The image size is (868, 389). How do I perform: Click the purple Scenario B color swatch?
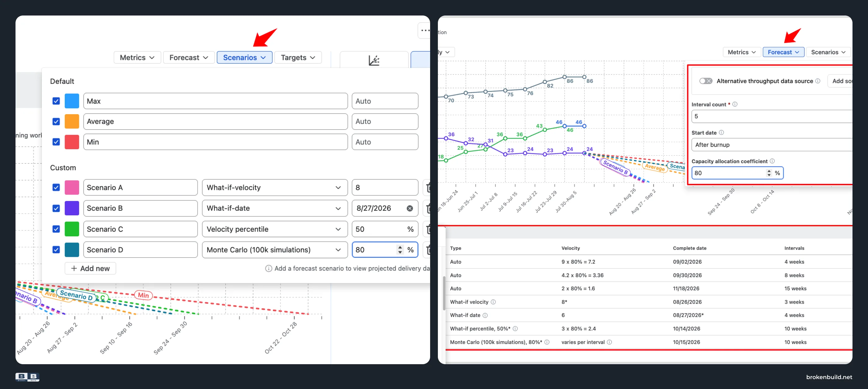click(72, 208)
